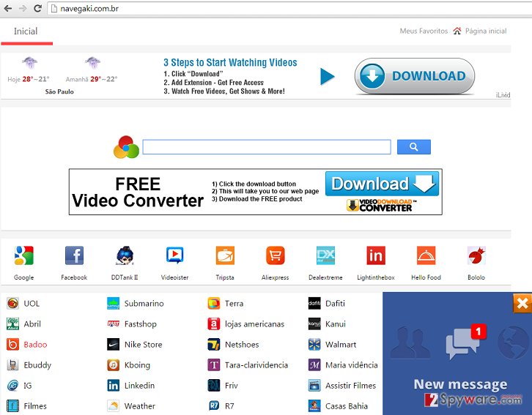
Task: Open Meus Favoritos
Action: tap(424, 31)
